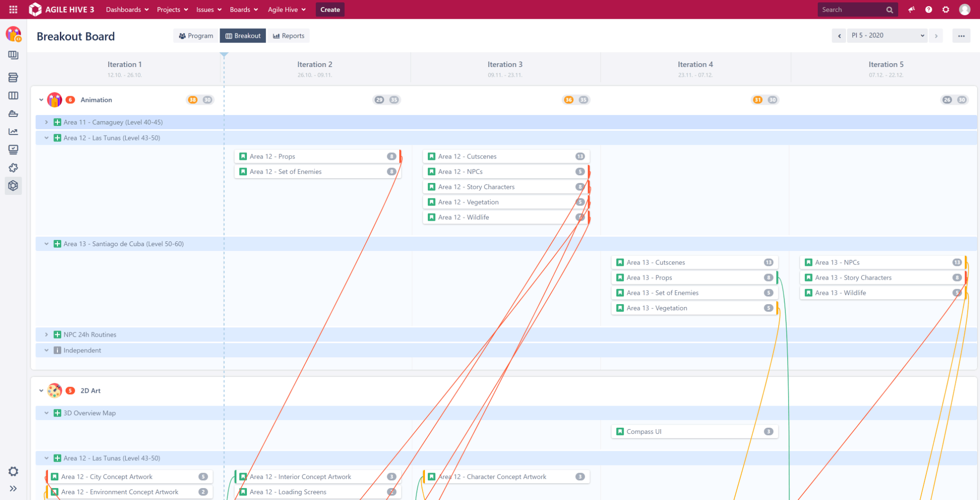This screenshot has width=980, height=500.
Task: Click the sidebar reports chart icon
Action: click(13, 132)
